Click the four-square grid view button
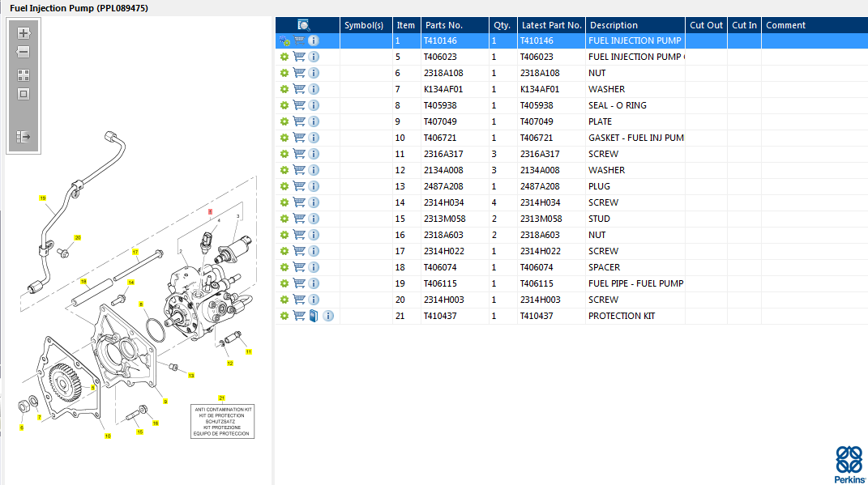This screenshot has height=485, width=868. pyautogui.click(x=24, y=74)
